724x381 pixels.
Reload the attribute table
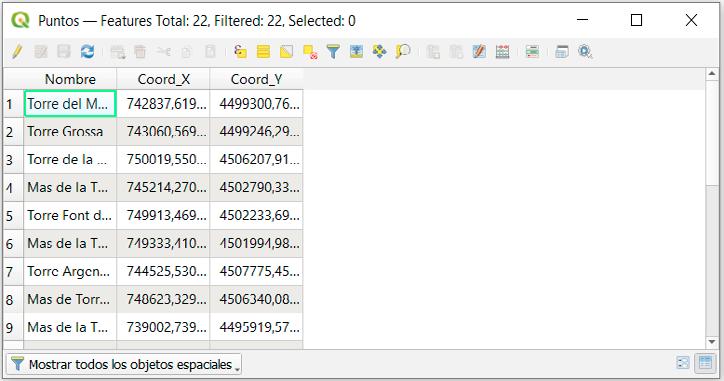point(87,51)
